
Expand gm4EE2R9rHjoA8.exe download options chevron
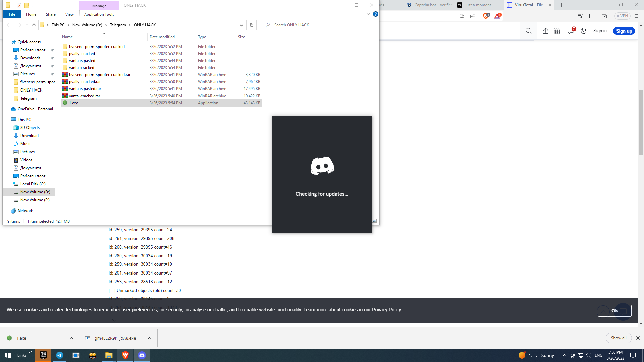150,338
